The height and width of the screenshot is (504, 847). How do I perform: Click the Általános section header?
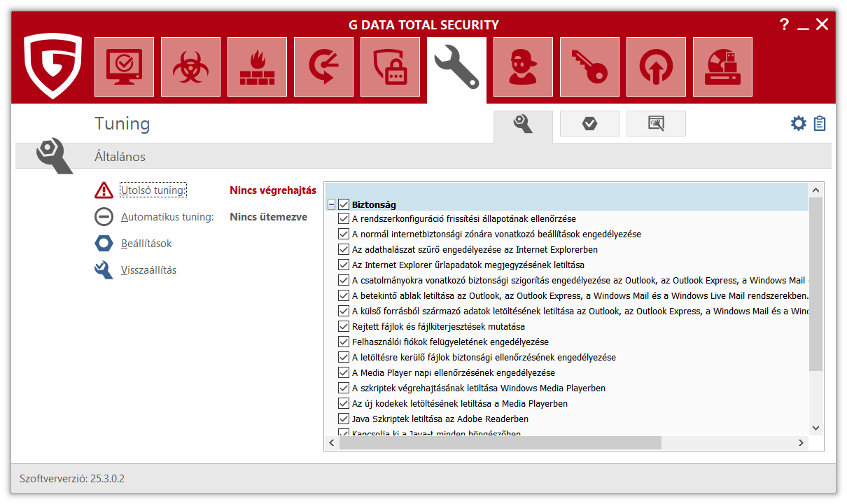click(120, 157)
